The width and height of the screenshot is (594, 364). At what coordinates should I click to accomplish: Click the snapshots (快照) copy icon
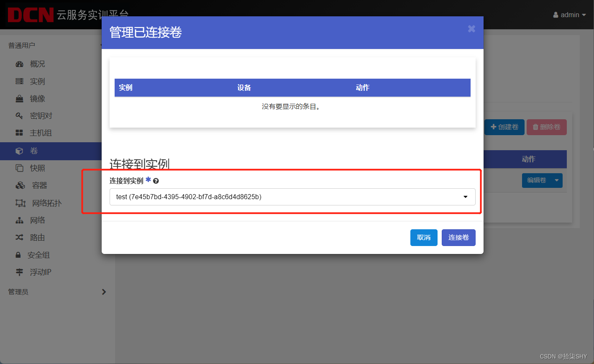(19, 168)
